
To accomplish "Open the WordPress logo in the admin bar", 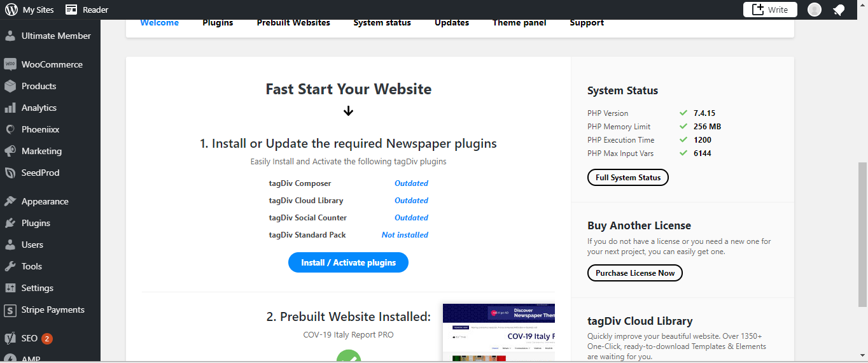I will click(x=10, y=10).
